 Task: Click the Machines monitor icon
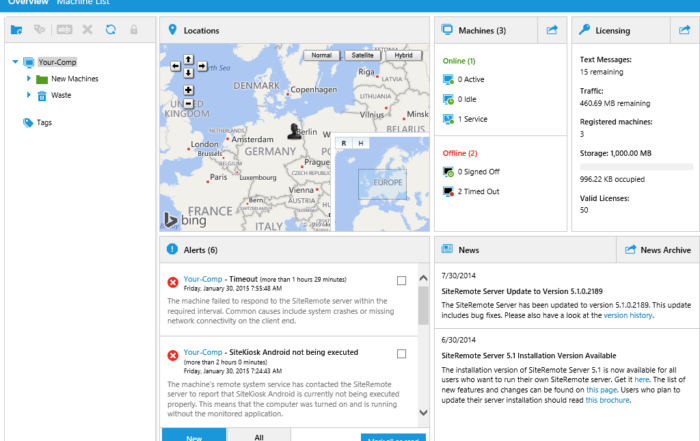click(447, 30)
